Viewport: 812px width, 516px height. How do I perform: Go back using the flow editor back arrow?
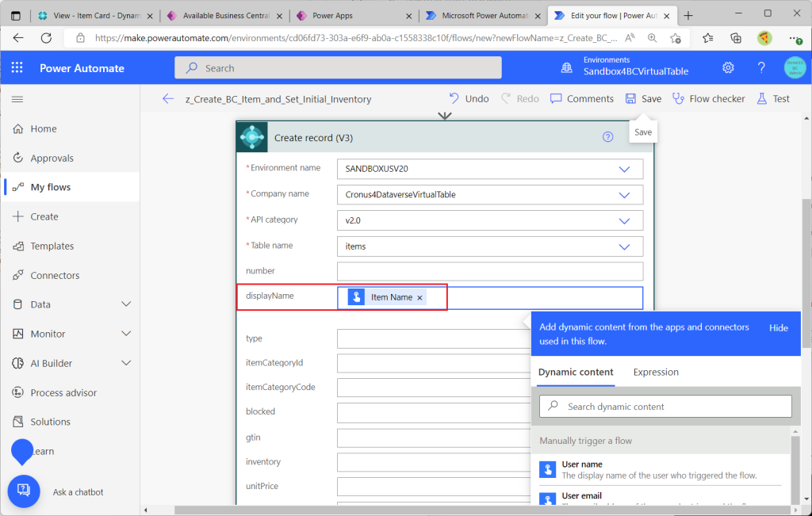tap(168, 99)
